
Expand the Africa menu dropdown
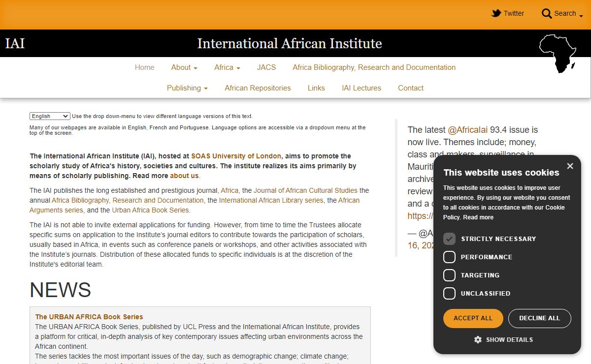[227, 67]
